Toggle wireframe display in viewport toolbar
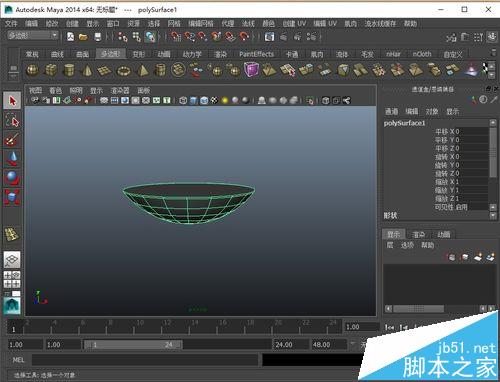Screen dimensions: 500x382 coord(183,100)
